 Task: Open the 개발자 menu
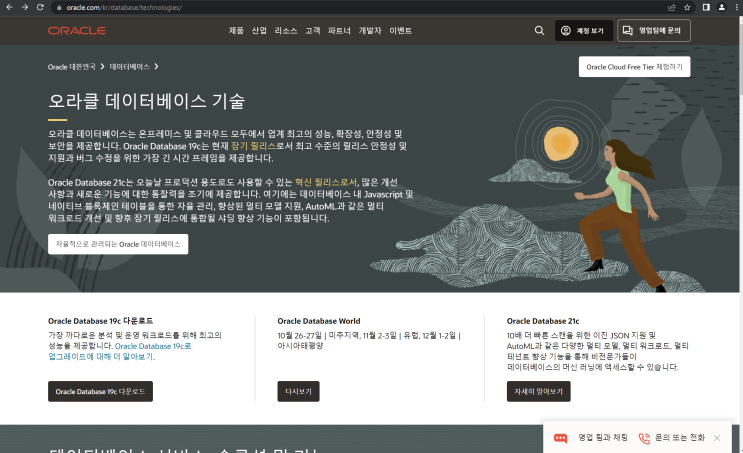point(370,30)
